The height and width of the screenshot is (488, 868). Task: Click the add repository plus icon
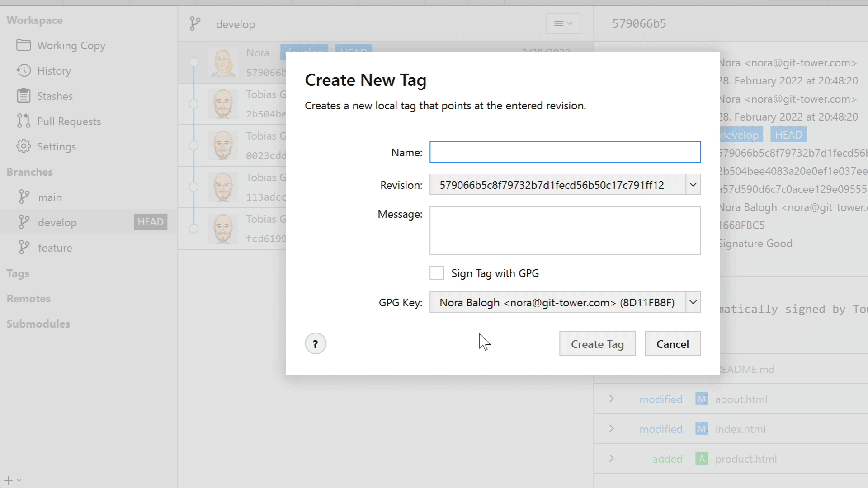pyautogui.click(x=8, y=480)
